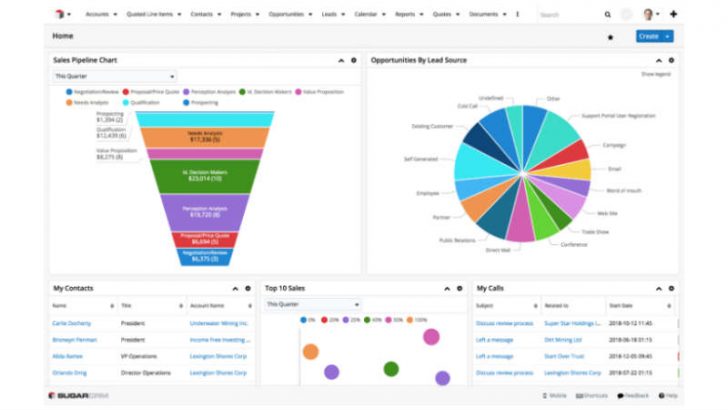Toggle Proposal/Price Quote legend series
The image size is (728, 410).
151,92
